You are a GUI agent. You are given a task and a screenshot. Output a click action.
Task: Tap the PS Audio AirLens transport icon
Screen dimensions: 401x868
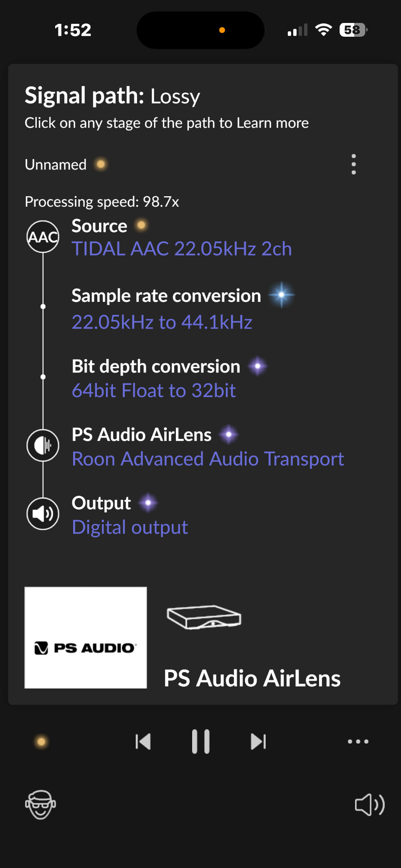pos(43,445)
